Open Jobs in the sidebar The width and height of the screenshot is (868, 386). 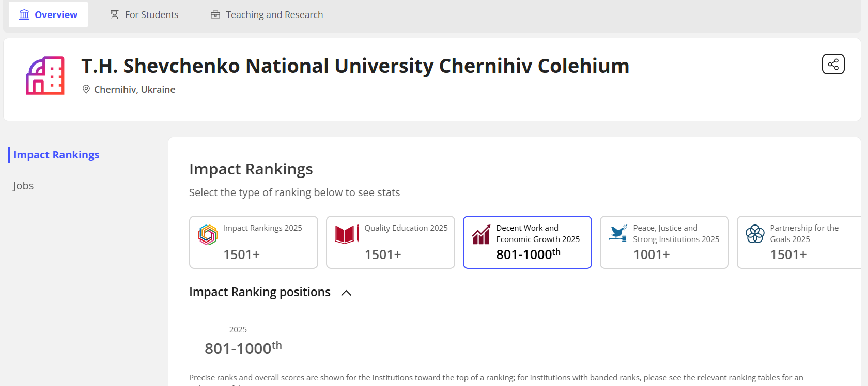coord(23,186)
